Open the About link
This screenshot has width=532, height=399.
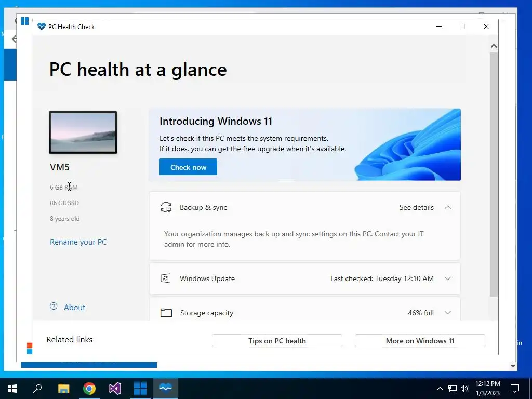(x=74, y=308)
